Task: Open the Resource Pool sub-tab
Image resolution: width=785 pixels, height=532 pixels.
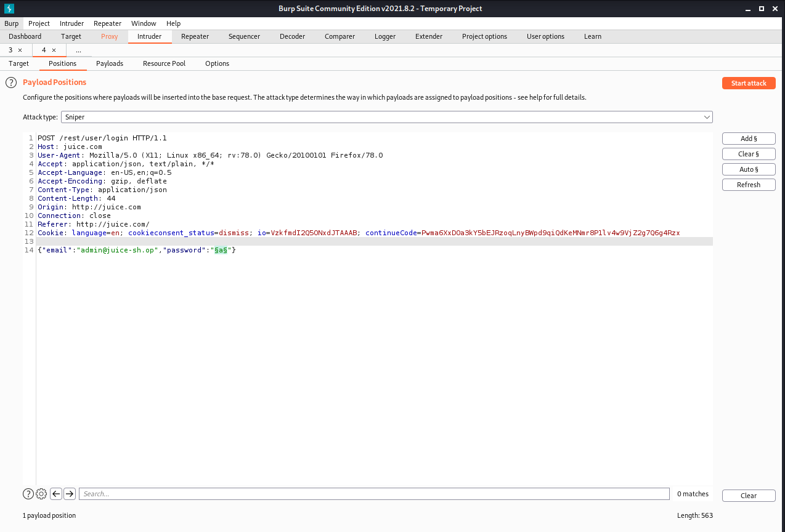Action: pyautogui.click(x=164, y=63)
